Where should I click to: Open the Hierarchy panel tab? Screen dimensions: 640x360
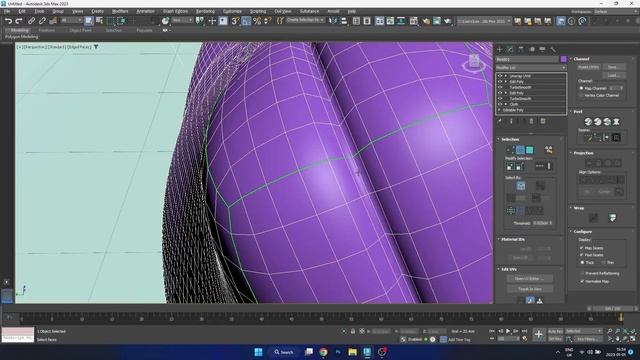[521, 49]
